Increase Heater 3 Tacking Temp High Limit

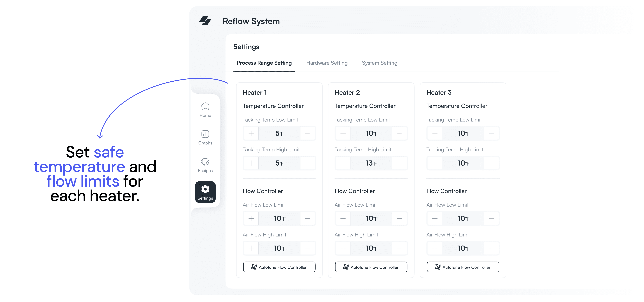pos(435,163)
